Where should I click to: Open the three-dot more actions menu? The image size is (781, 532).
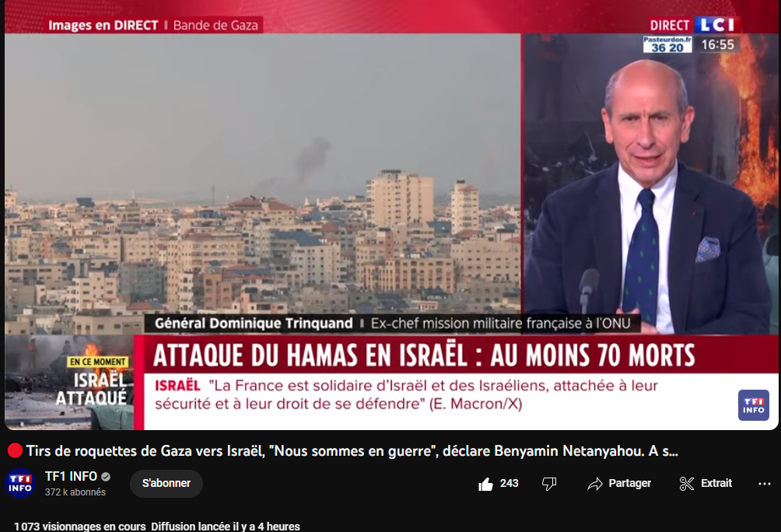(764, 484)
